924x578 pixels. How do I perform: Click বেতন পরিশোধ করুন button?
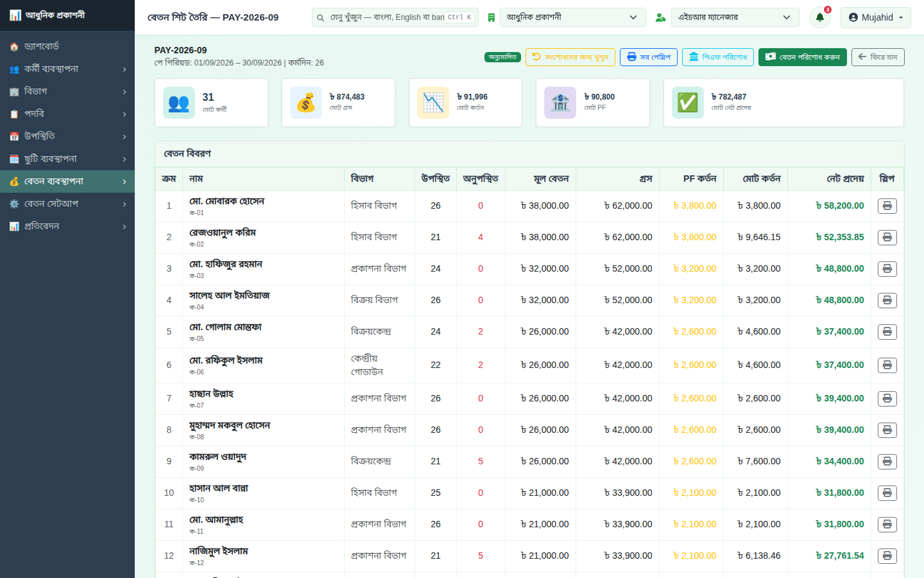tap(803, 57)
